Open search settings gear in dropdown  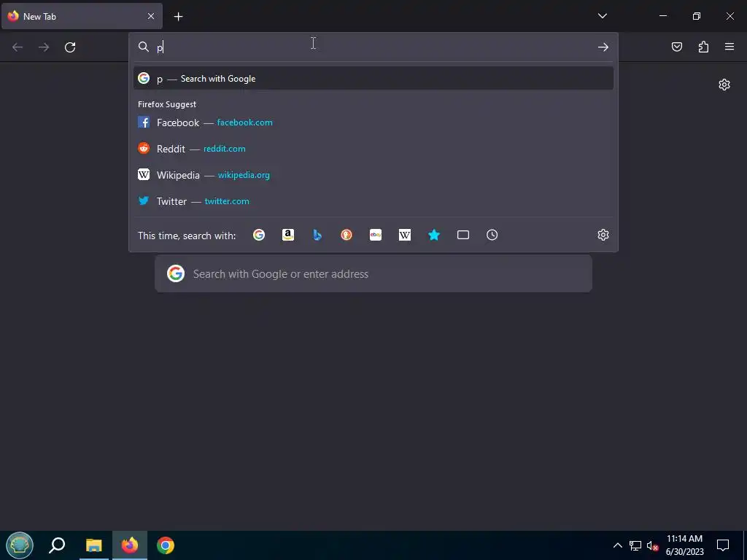(603, 235)
